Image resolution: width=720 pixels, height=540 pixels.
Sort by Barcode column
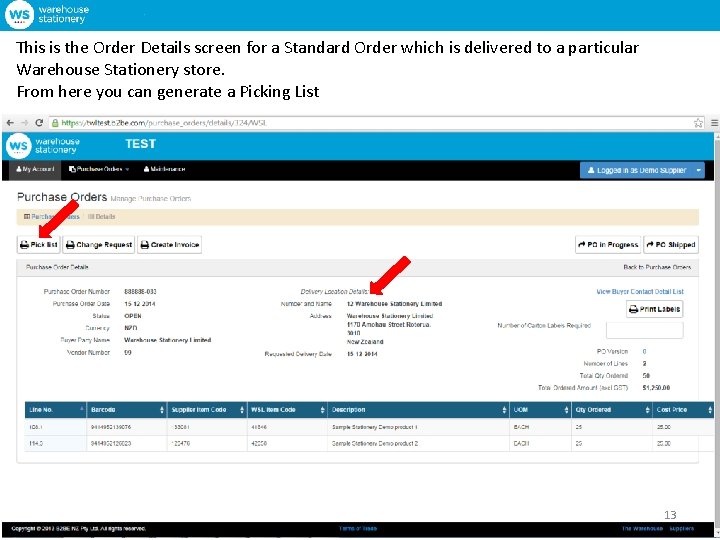point(127,410)
